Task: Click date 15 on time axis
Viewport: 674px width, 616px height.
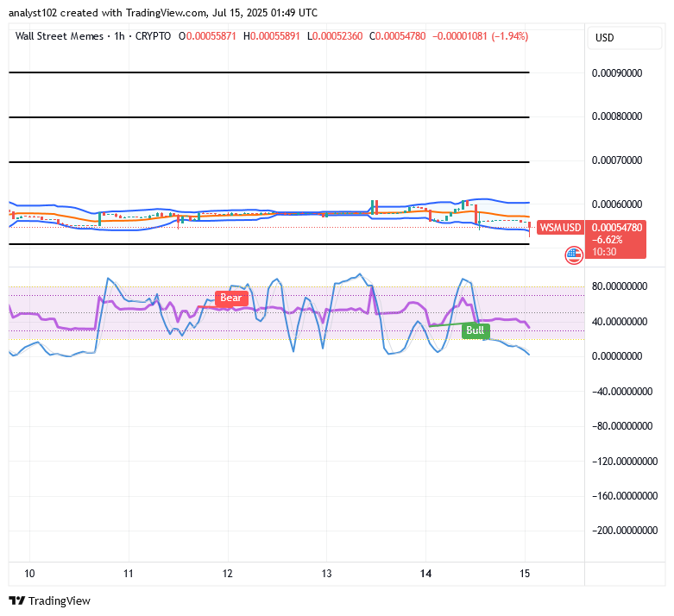Action: 525,574
